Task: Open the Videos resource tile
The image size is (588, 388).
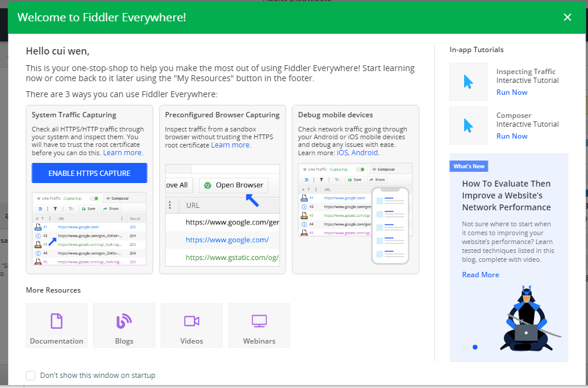Action: pos(191,325)
